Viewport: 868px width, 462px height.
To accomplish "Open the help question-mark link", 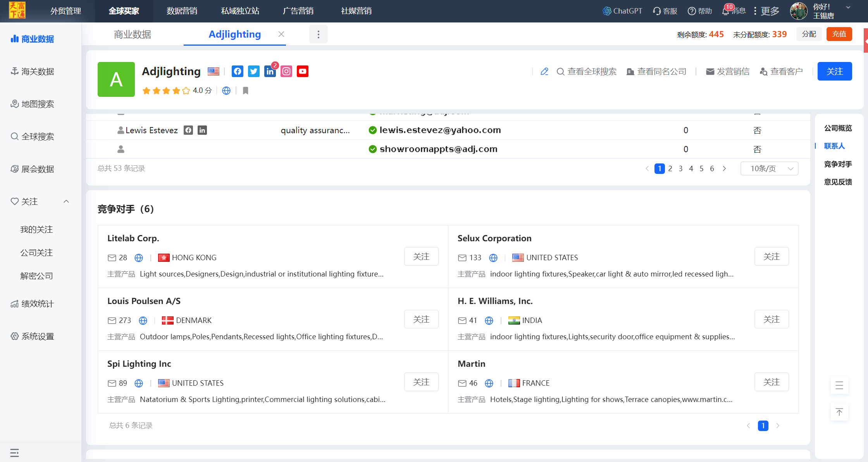I will 700,11.
